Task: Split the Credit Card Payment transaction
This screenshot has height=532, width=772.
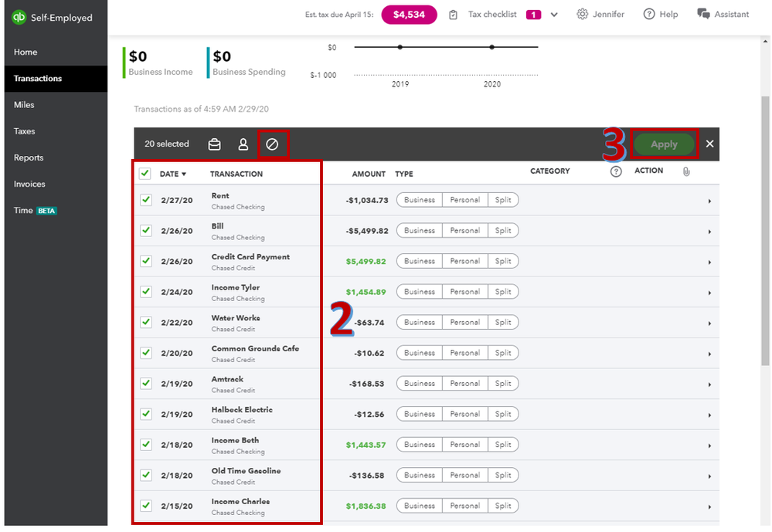Action: tap(502, 261)
